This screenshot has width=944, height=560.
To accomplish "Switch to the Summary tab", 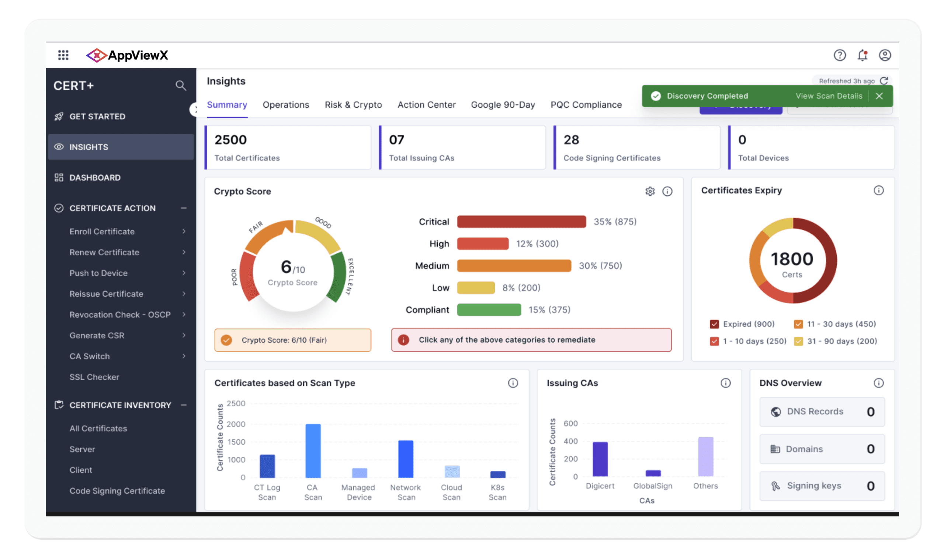I will tap(227, 105).
